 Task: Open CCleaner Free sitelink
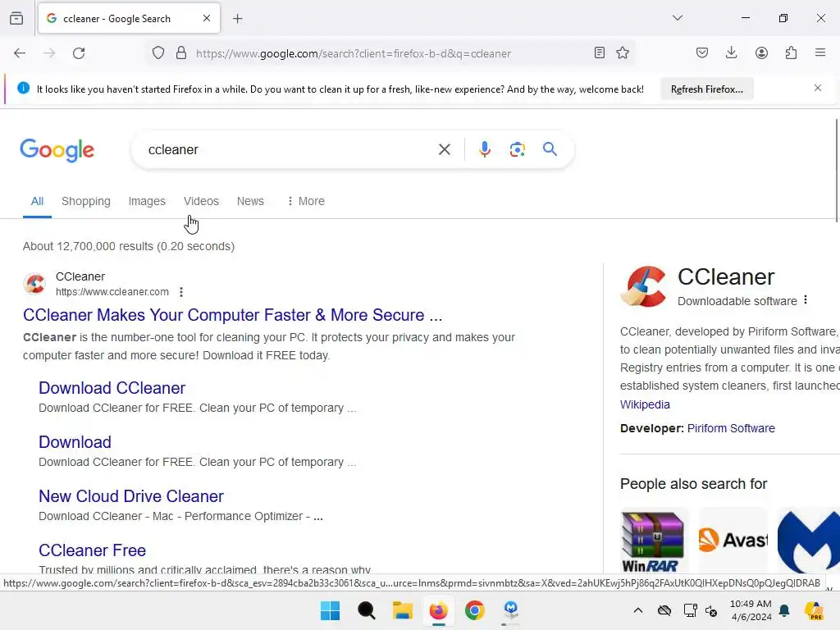pos(92,550)
